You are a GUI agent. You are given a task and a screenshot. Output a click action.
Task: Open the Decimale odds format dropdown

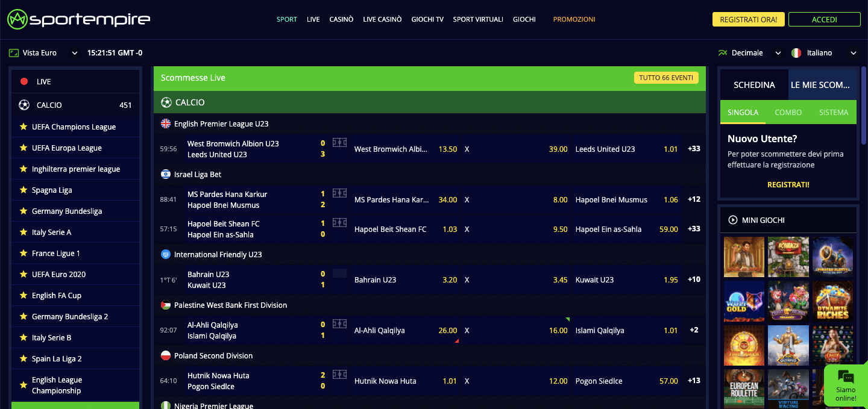tap(778, 52)
